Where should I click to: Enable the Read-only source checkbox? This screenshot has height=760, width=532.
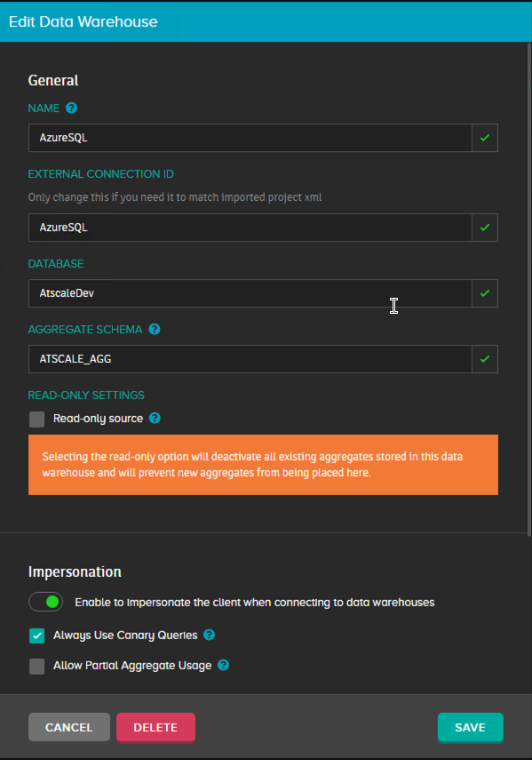pyautogui.click(x=36, y=420)
